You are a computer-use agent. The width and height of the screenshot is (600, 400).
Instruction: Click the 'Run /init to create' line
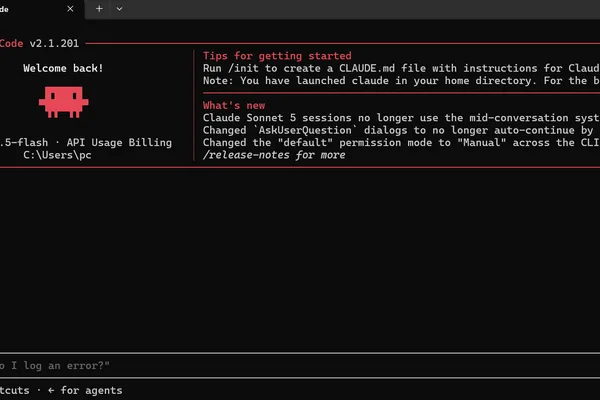pyautogui.click(x=401, y=68)
